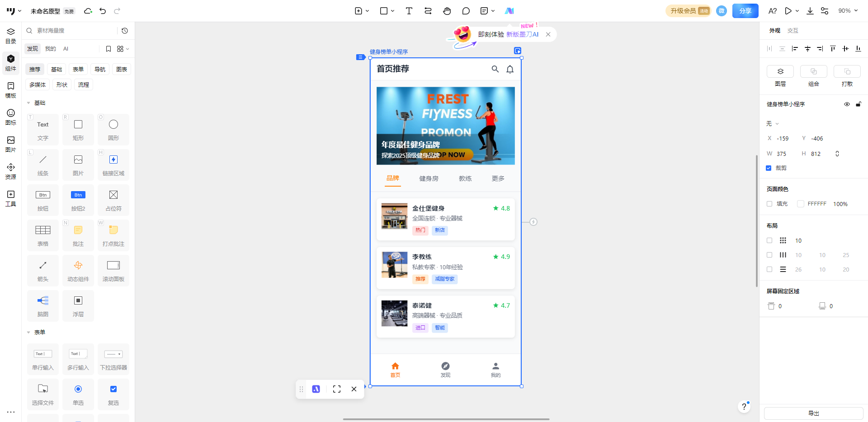Image resolution: width=868 pixels, height=422 pixels.
Task: Click the fullscreen icon in floating toolbar
Action: point(337,389)
